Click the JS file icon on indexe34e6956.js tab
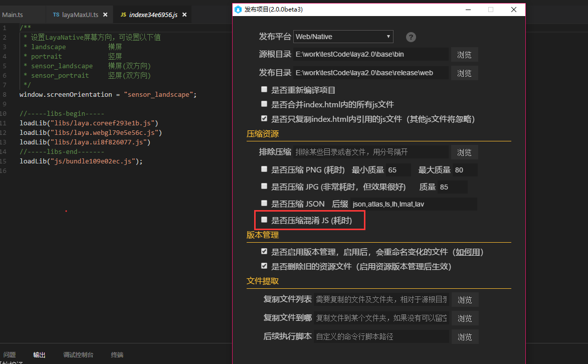 click(123, 15)
